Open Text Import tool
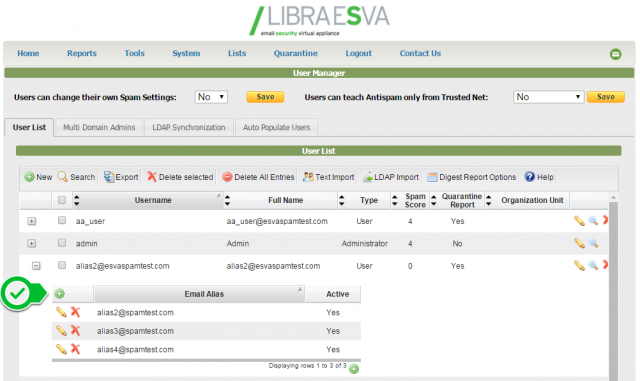Screen dimensions: 640x381 [x=329, y=177]
